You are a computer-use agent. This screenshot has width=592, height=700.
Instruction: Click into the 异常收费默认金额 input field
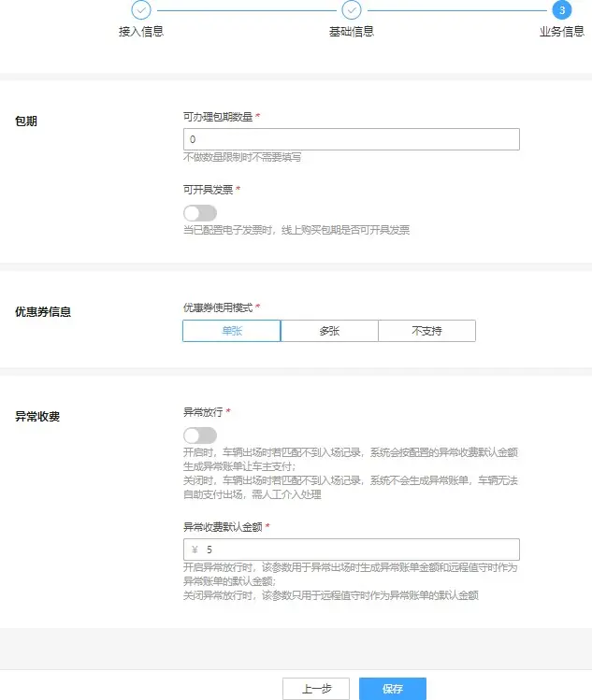360,550
